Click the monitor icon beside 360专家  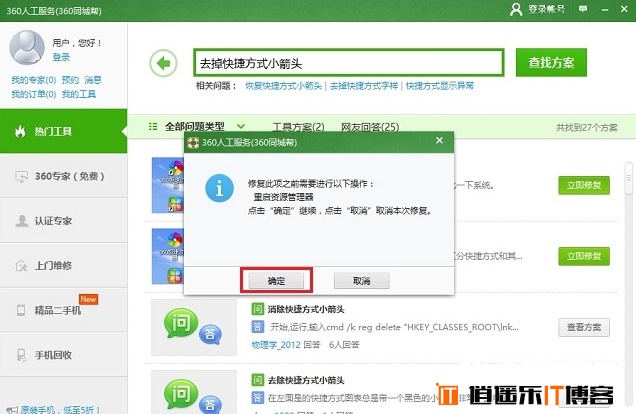pos(21,176)
